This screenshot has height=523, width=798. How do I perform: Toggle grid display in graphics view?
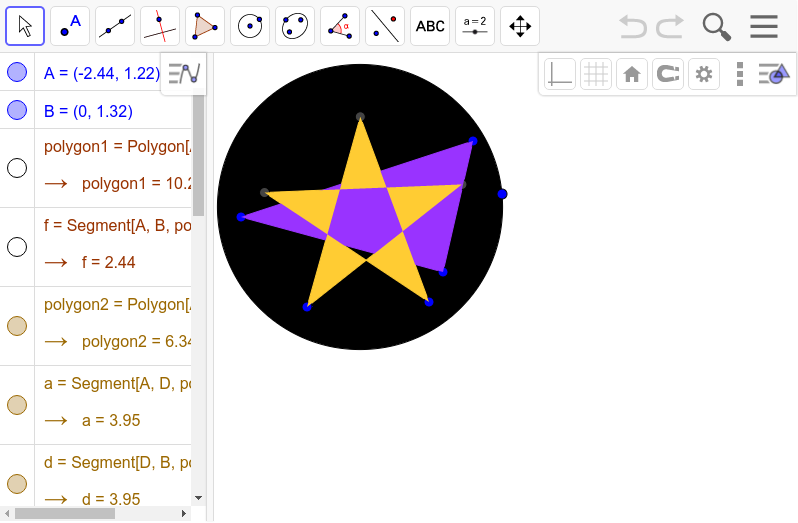click(596, 74)
